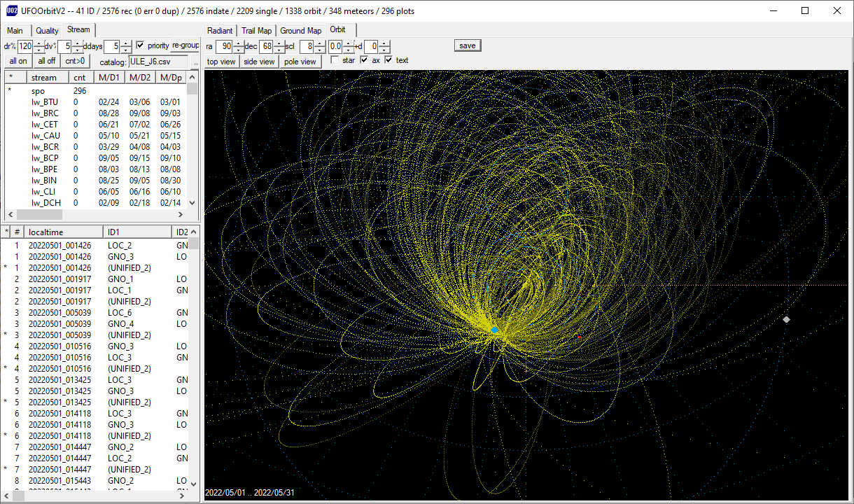Click the save button
This screenshot has width=854, height=504.
[468, 45]
